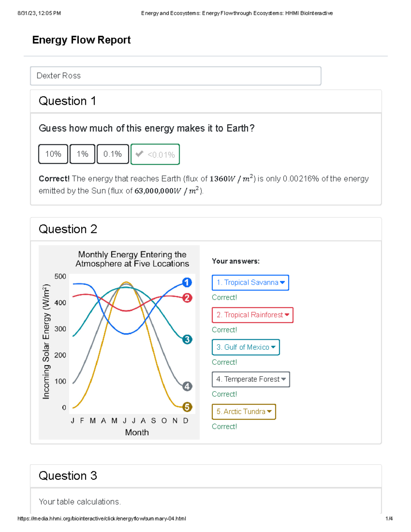Select the 0.1% answer option
The width and height of the screenshot is (411, 532).
(113, 154)
